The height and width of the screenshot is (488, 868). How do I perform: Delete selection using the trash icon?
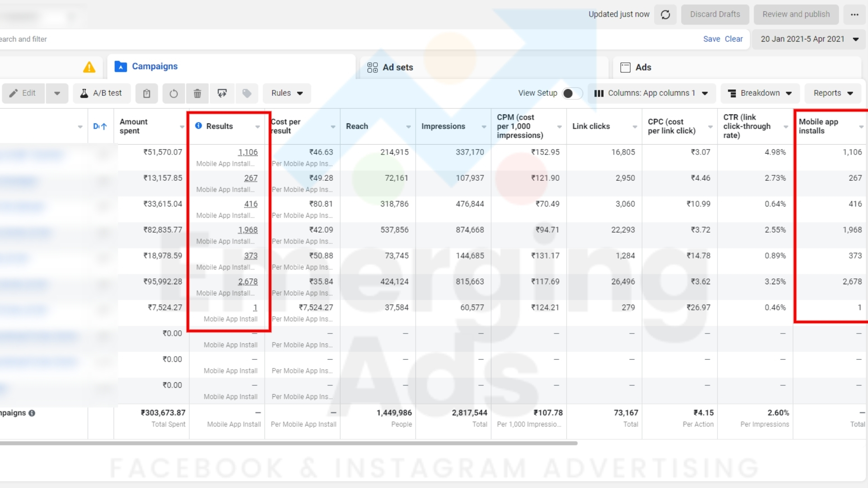tap(197, 93)
